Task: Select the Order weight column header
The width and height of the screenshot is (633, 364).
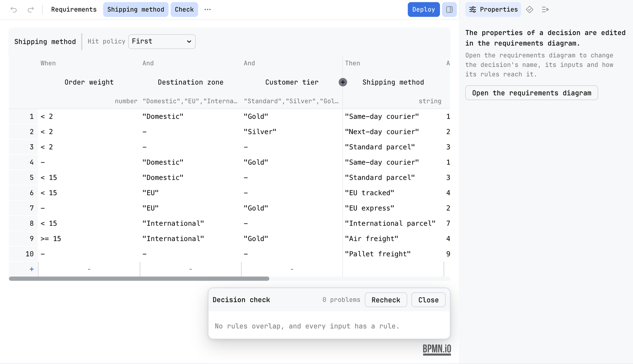Action: click(89, 82)
